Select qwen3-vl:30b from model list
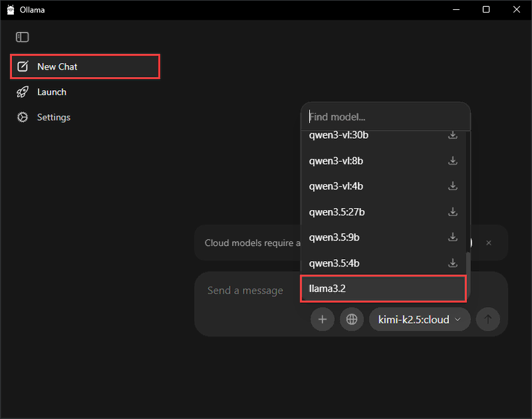The width and height of the screenshot is (532, 419). (x=383, y=135)
